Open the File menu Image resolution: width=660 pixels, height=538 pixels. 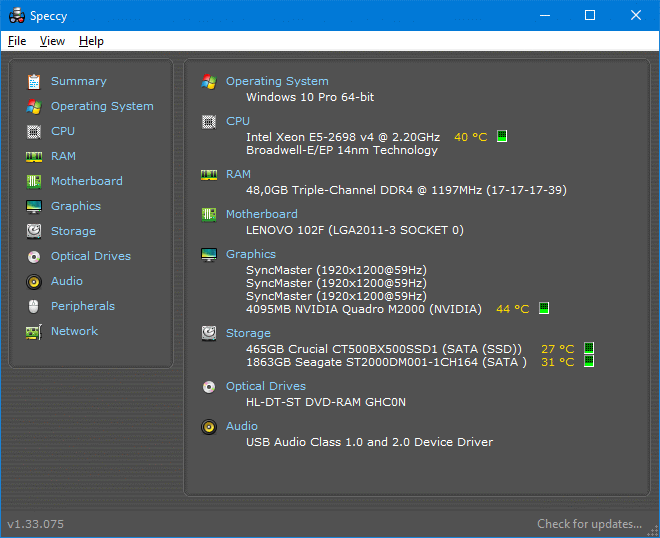(17, 41)
